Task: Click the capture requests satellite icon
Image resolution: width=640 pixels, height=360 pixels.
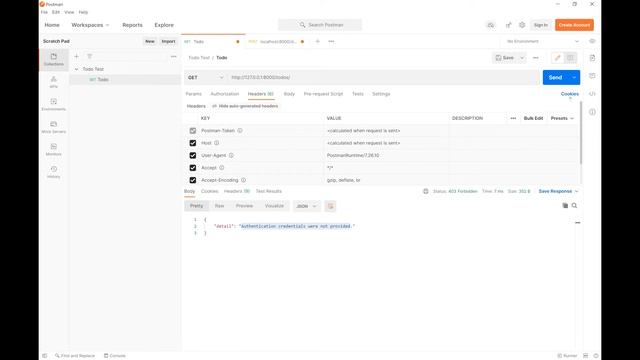Action: (x=508, y=25)
